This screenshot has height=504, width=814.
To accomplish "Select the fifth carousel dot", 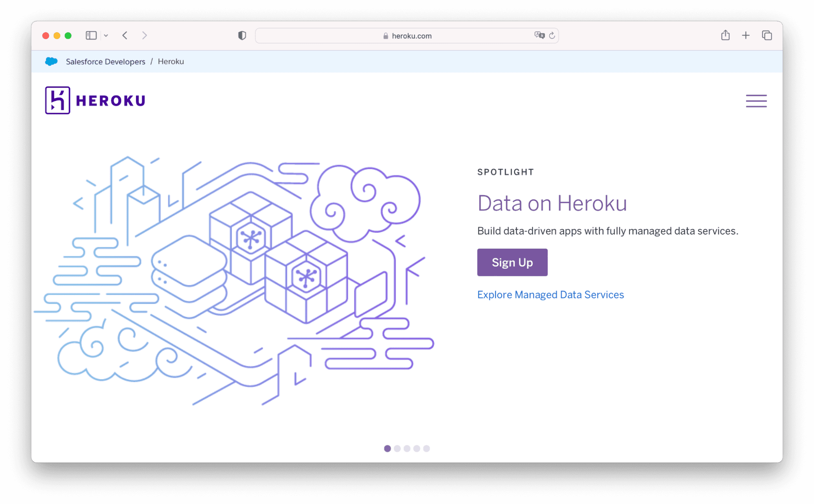I will point(426,448).
